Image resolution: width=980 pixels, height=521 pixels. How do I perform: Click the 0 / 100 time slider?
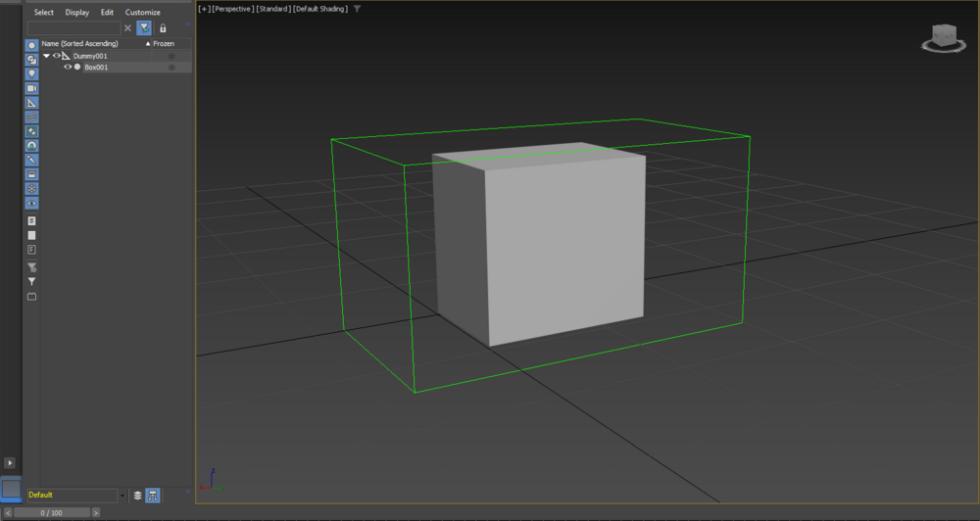(52, 513)
